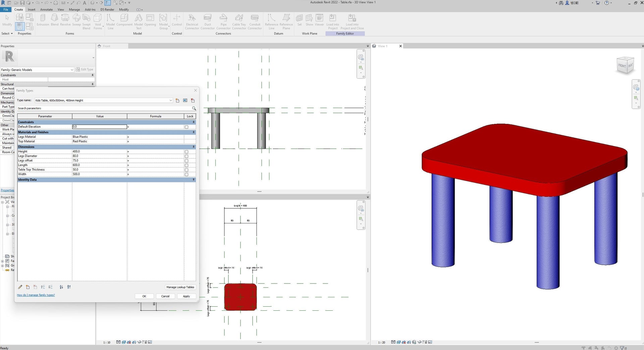
Task: Check the Lock box for Default Elevation
Action: (x=186, y=127)
